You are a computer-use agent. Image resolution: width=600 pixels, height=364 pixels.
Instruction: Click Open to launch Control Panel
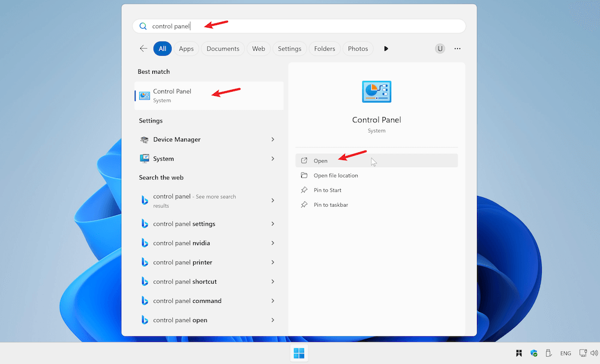[x=322, y=161]
